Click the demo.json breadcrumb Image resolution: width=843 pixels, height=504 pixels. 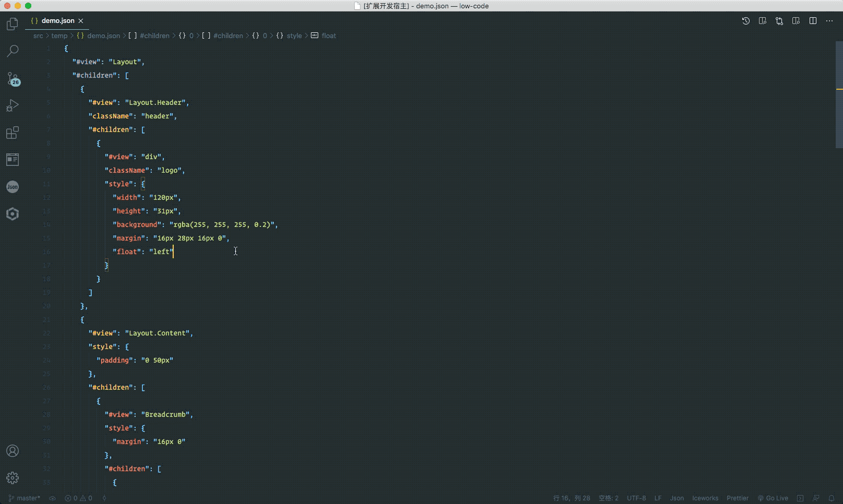(x=98, y=35)
